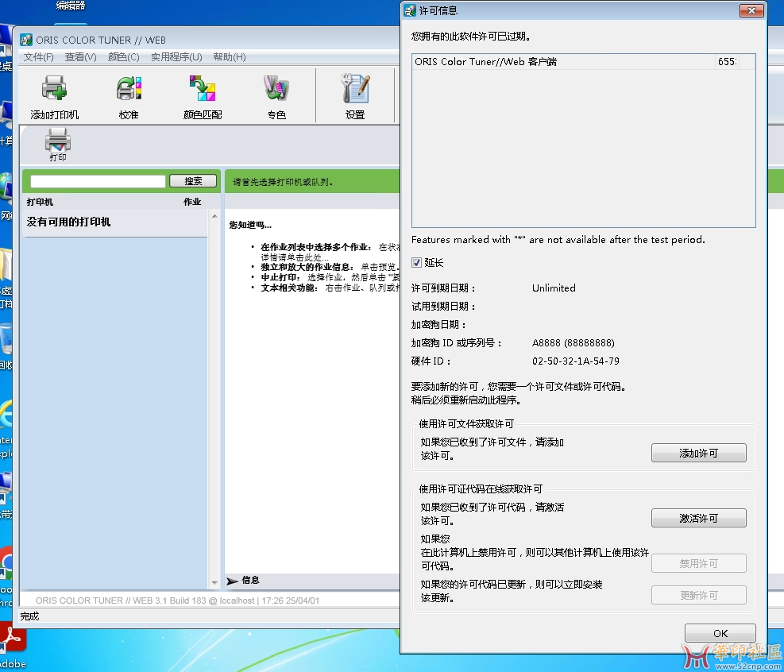Select the ORIS Color Tuner//Web 客户端 license row
Viewport: 784px width, 672px height.
coord(583,61)
